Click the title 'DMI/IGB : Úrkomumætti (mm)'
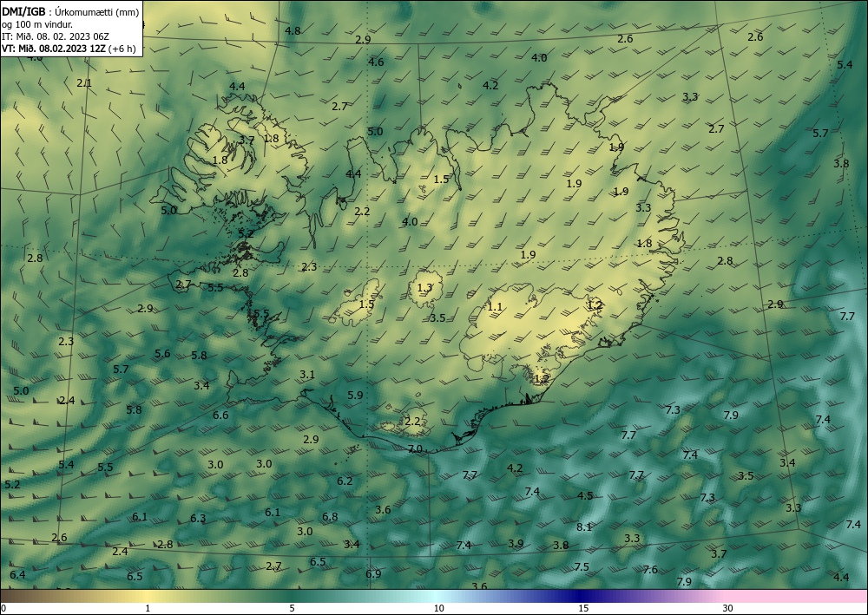The image size is (868, 615). click(70, 12)
